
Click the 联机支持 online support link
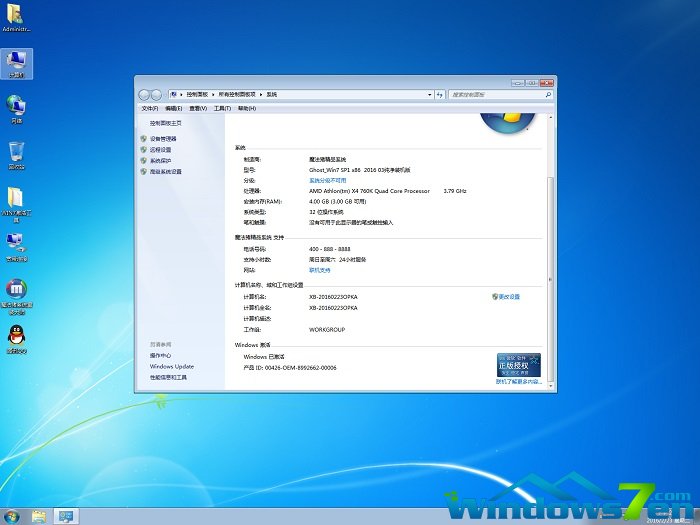coord(320,270)
